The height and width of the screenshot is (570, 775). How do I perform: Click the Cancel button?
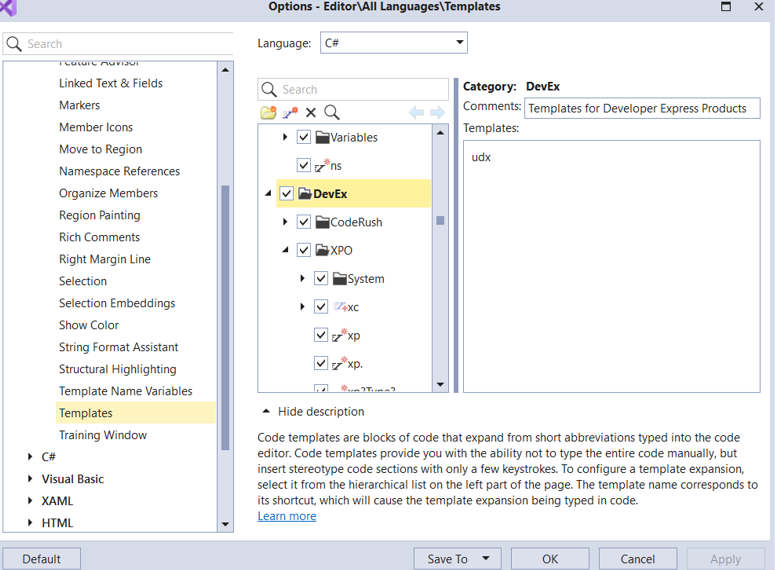[638, 559]
